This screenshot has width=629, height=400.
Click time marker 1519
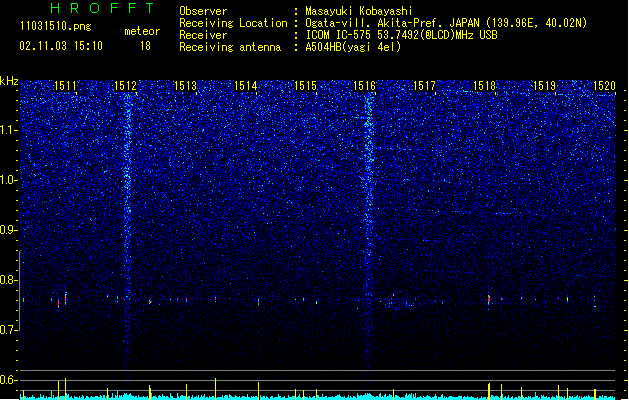(x=544, y=86)
